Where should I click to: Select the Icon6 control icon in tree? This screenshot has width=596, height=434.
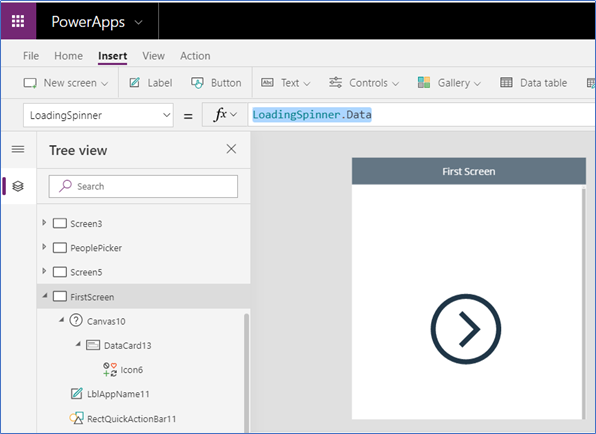coord(110,369)
